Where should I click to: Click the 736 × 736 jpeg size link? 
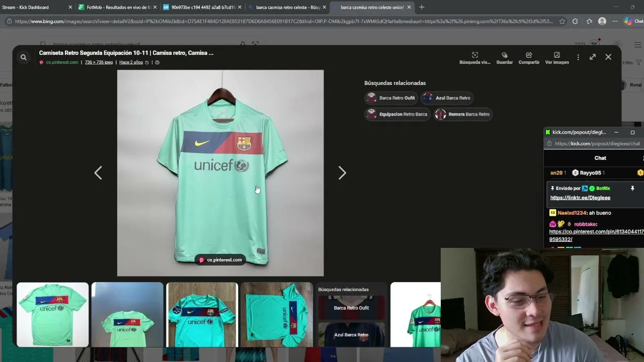point(99,62)
